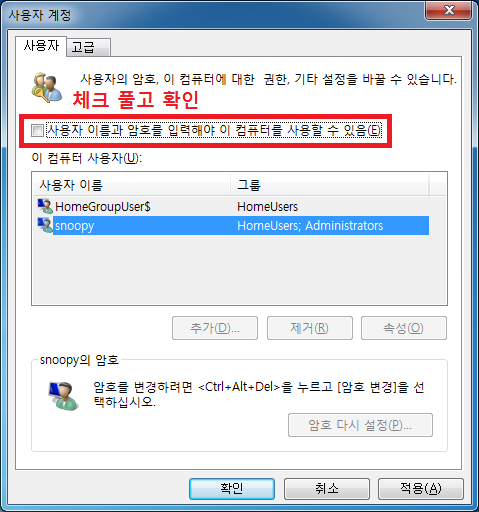Open 속성(O) for the selected user
This screenshot has width=479, height=512.
404,328
